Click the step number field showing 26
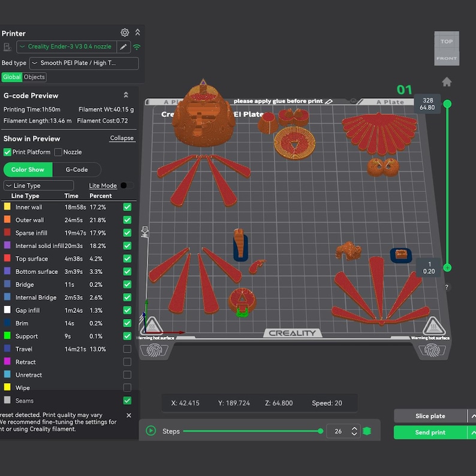Image resolution: width=476 pixels, height=476 pixels. coord(338,431)
